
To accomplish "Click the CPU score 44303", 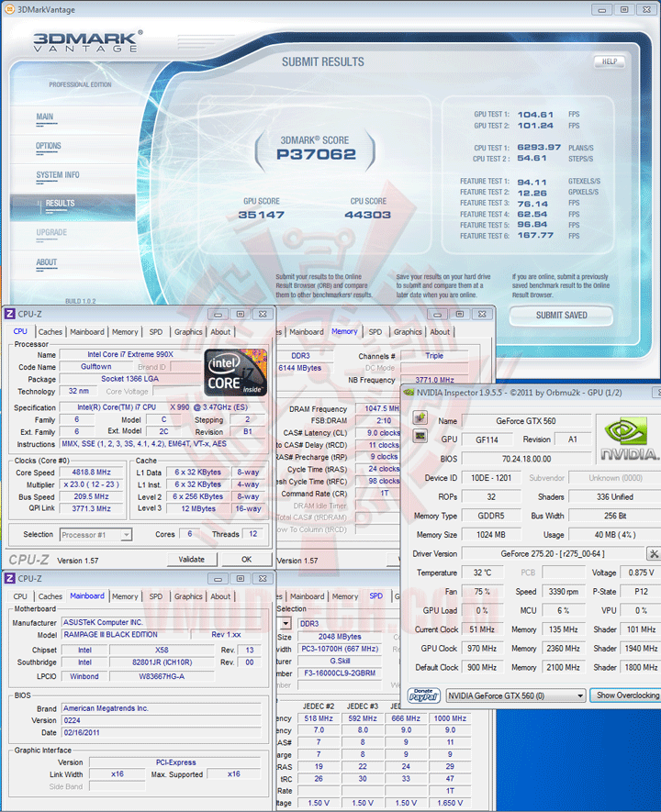I will (368, 215).
